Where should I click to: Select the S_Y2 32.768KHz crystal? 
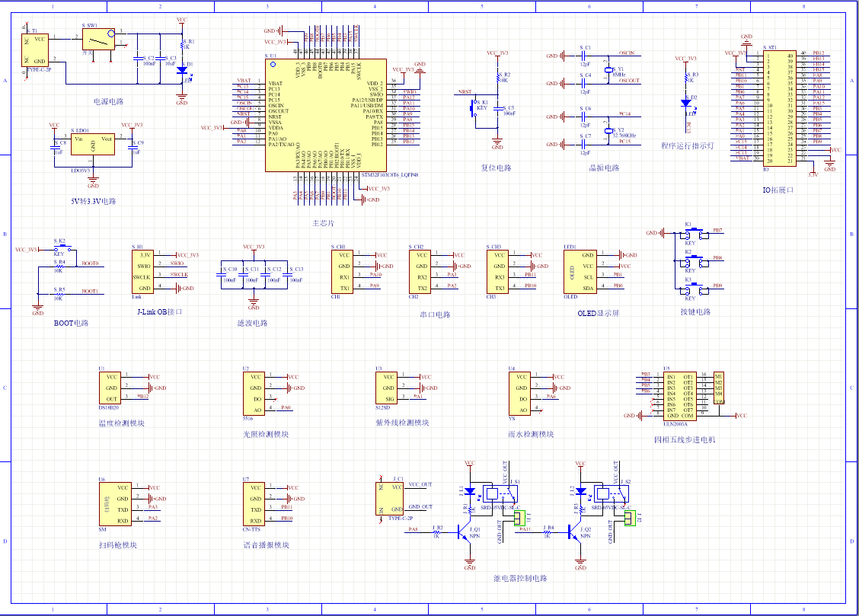608,131
